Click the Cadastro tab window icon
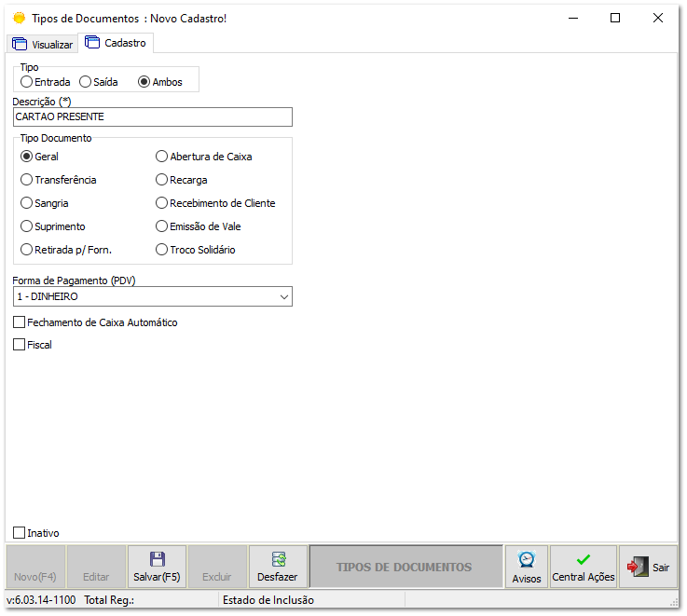 92,42
